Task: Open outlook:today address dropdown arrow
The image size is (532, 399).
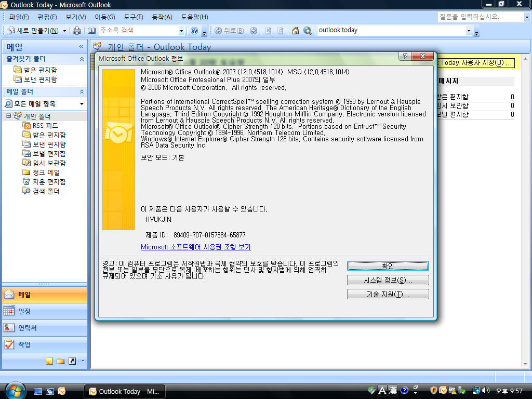Action: (x=469, y=31)
